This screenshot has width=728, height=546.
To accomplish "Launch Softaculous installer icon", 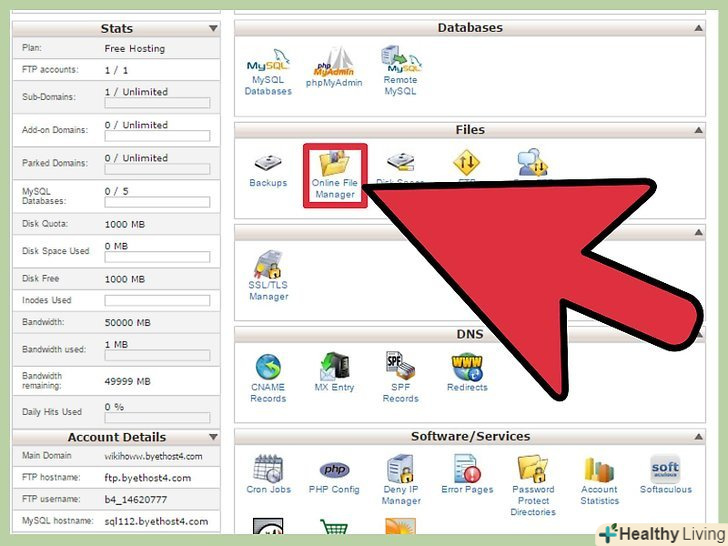I will tap(665, 469).
